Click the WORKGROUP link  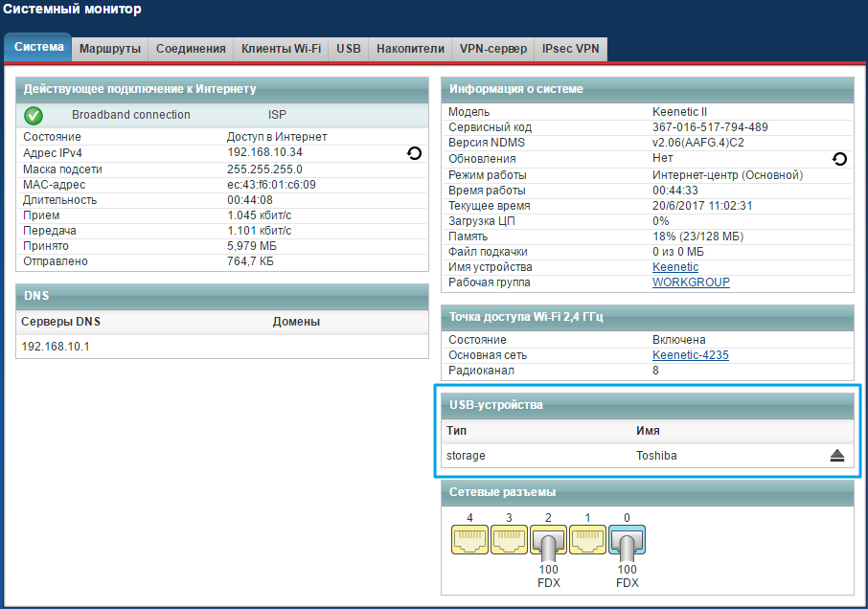pyautogui.click(x=690, y=282)
